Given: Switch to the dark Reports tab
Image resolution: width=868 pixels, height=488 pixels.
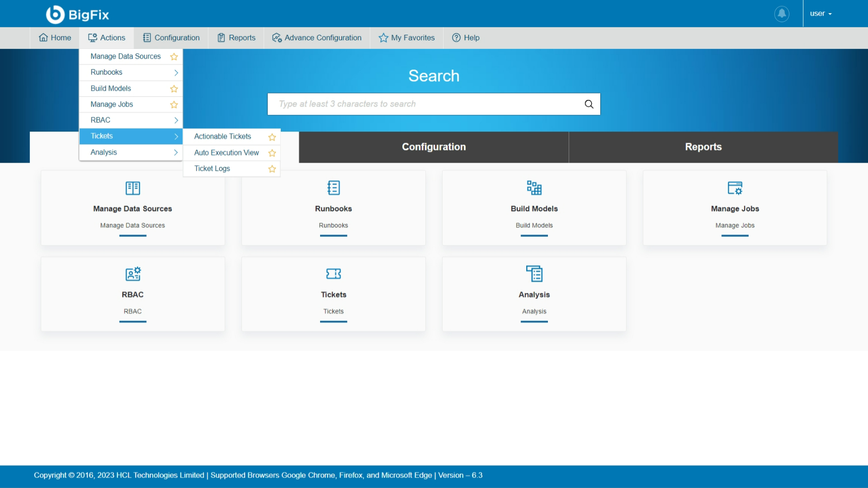Looking at the screenshot, I should coord(703,147).
